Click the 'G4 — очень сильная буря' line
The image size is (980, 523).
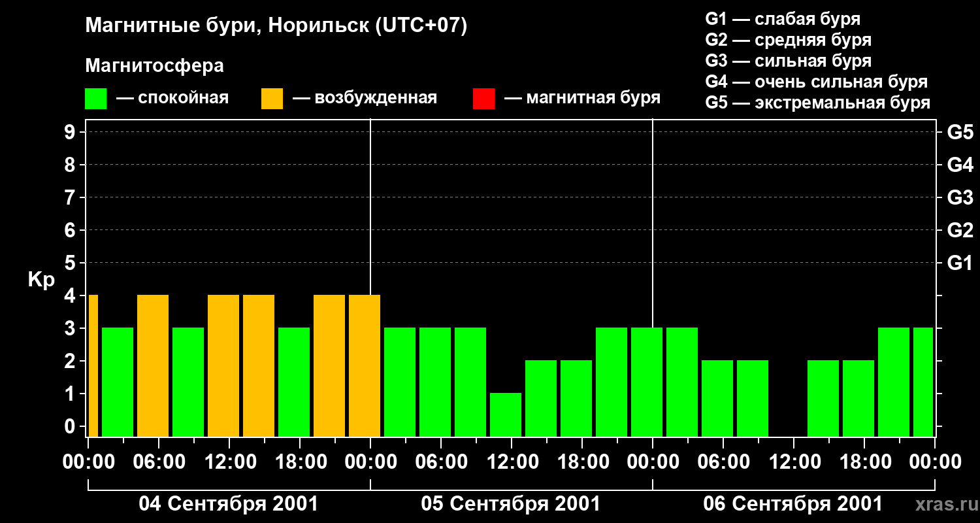[x=816, y=82]
